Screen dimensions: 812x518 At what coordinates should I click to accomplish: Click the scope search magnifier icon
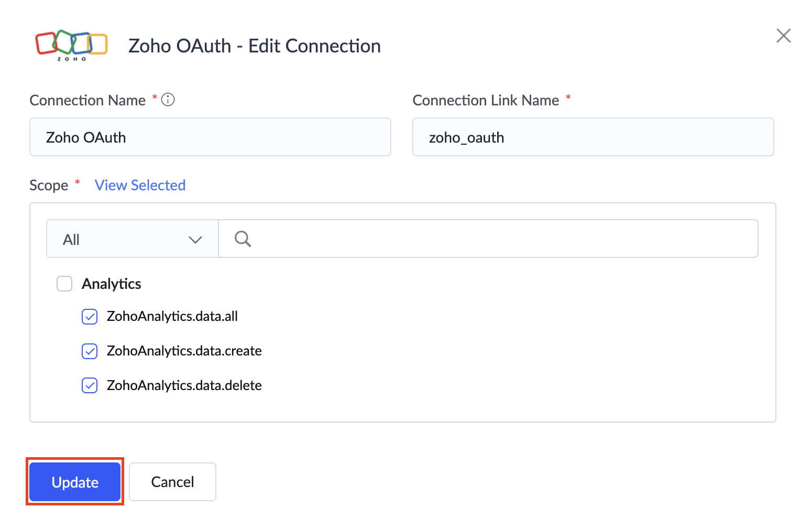(x=243, y=239)
